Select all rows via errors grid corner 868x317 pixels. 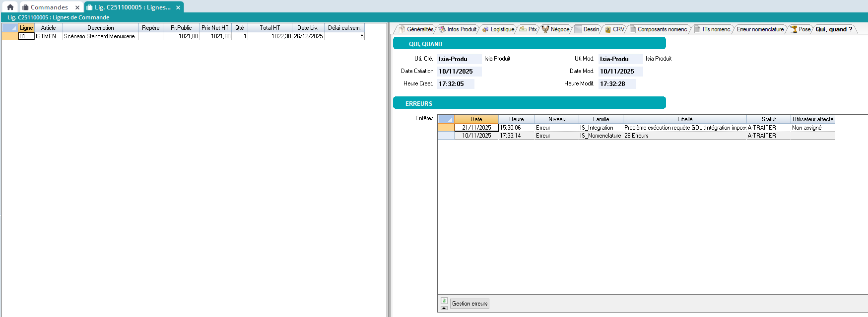click(x=446, y=119)
